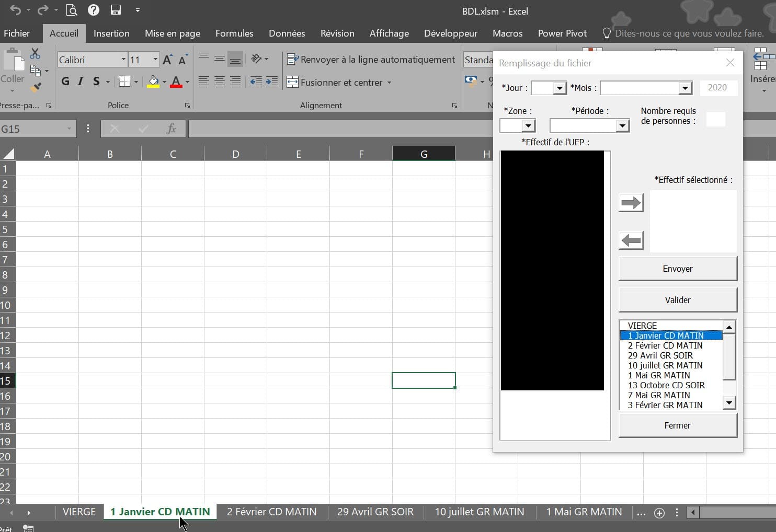Select 13 Octobre CD SOIR in list
Screen dimensions: 776x532
666,385
